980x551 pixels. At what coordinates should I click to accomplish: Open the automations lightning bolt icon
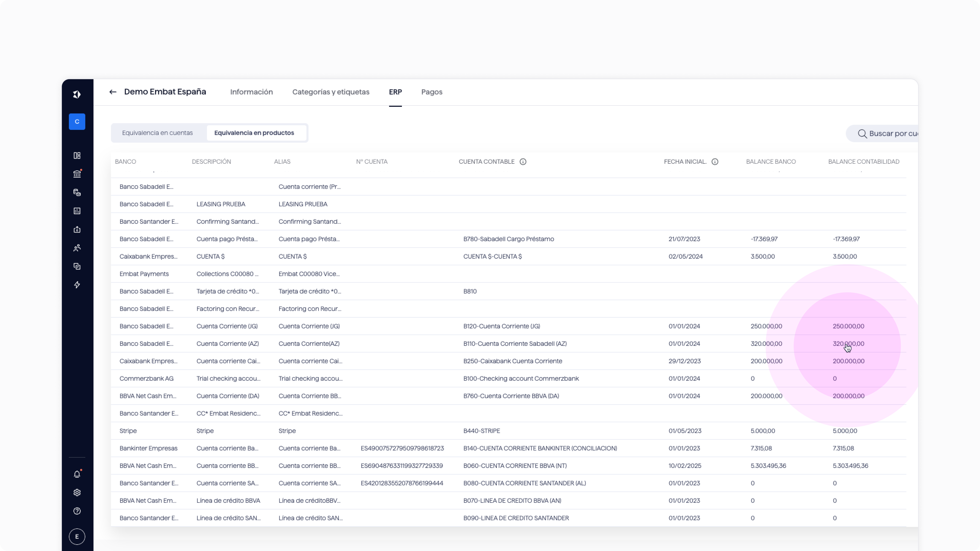point(77,285)
